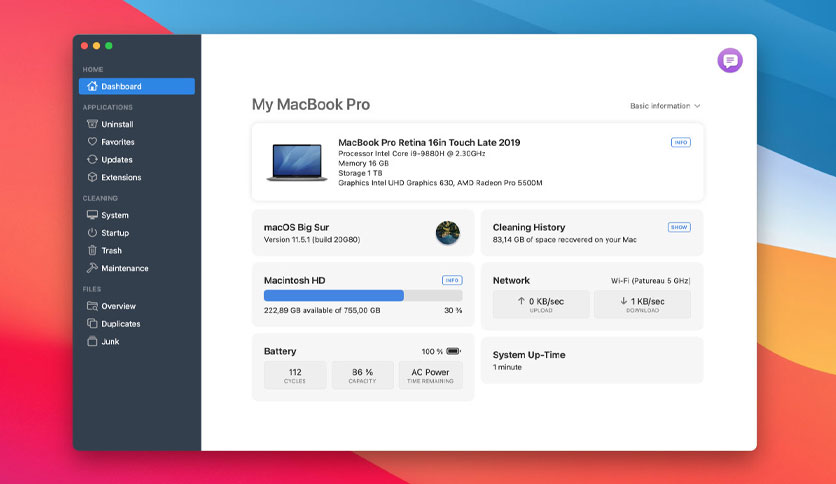Click "Wi-Fi (Patureau 5 GHz)" network name
Viewport: 836px width, 484px height.
pyautogui.click(x=650, y=280)
